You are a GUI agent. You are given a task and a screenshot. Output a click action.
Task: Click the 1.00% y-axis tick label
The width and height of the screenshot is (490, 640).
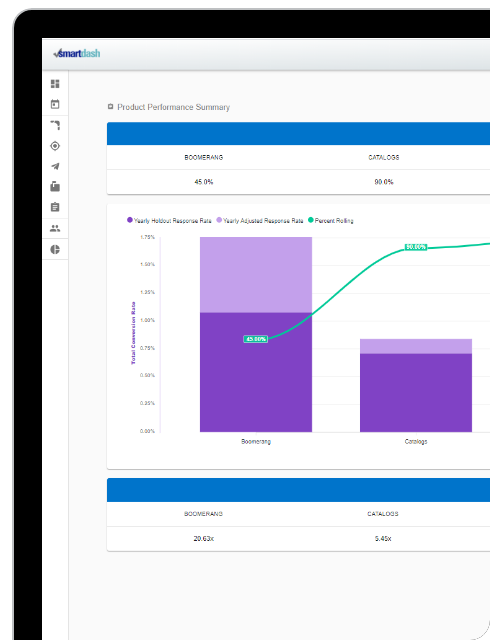tap(147, 320)
